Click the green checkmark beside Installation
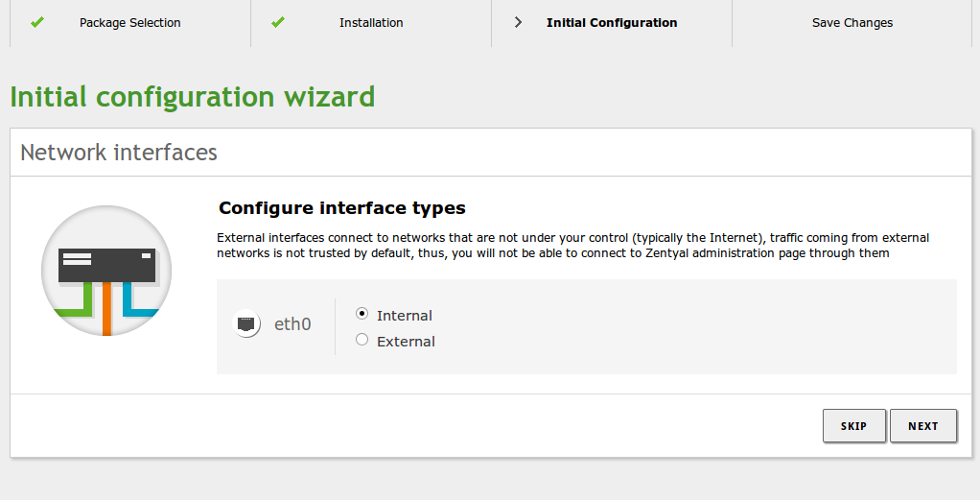Image resolution: width=980 pixels, height=500 pixels. (x=278, y=22)
